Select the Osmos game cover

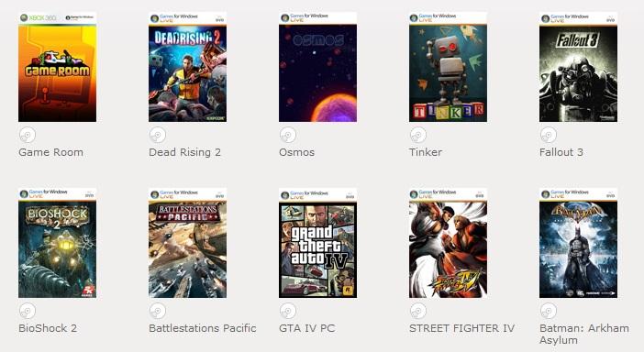tap(318, 67)
